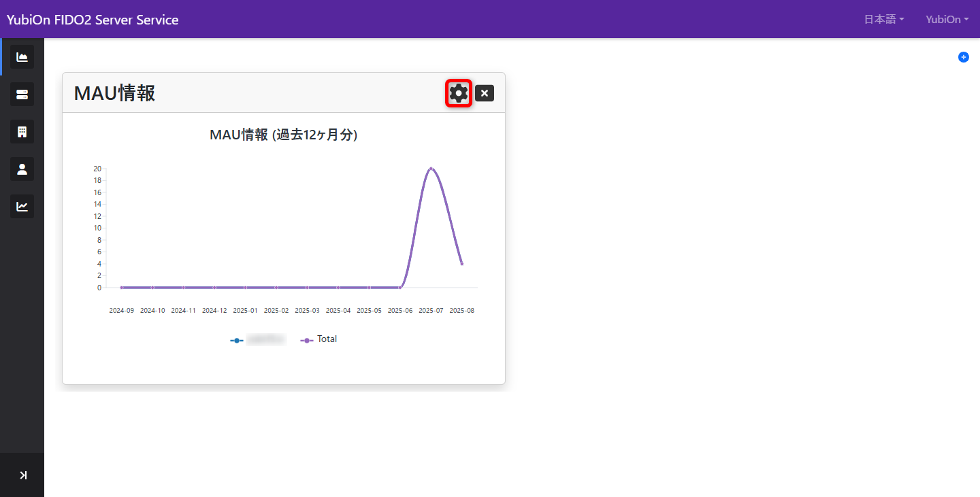Add a widget with blue plus icon

(963, 57)
